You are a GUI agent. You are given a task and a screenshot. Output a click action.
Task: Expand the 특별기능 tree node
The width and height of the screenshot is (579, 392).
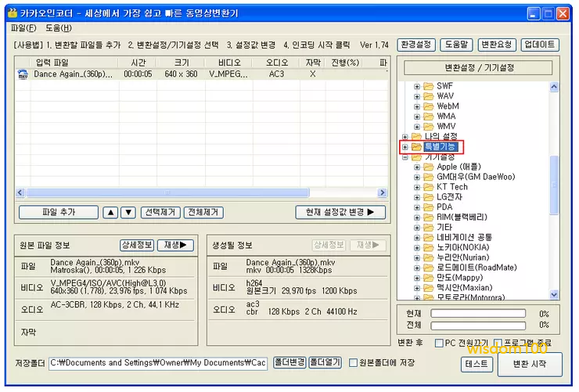click(405, 147)
